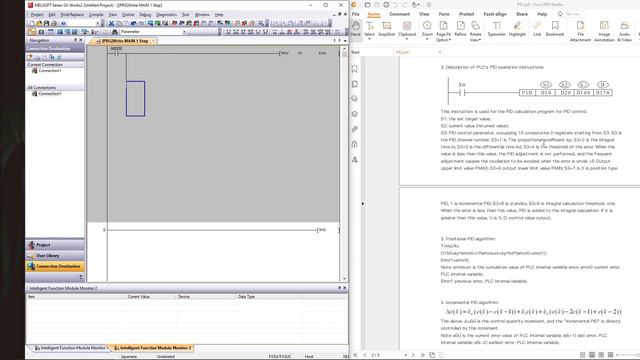Open the Share tab in Foxit
Screen dimensions: 640x360
click(x=522, y=14)
